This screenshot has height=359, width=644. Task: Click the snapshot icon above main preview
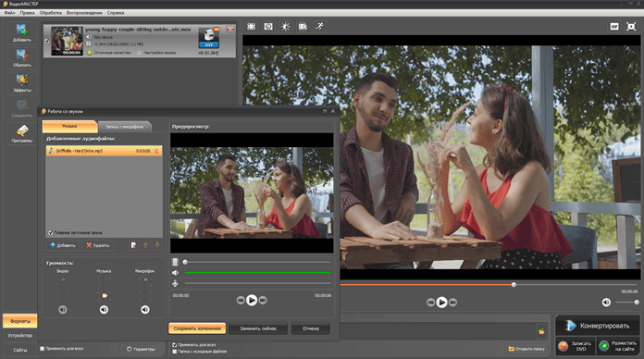point(268,27)
